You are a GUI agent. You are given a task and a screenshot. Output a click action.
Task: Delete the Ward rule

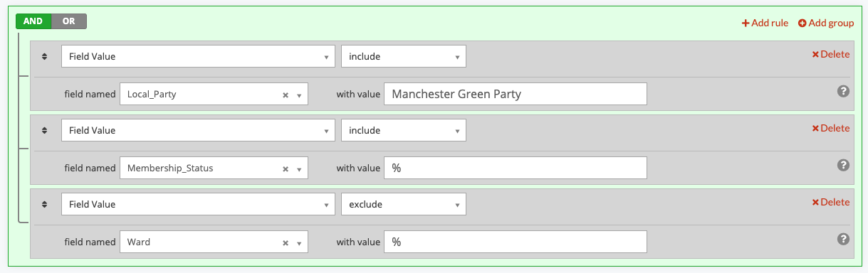pyautogui.click(x=831, y=202)
